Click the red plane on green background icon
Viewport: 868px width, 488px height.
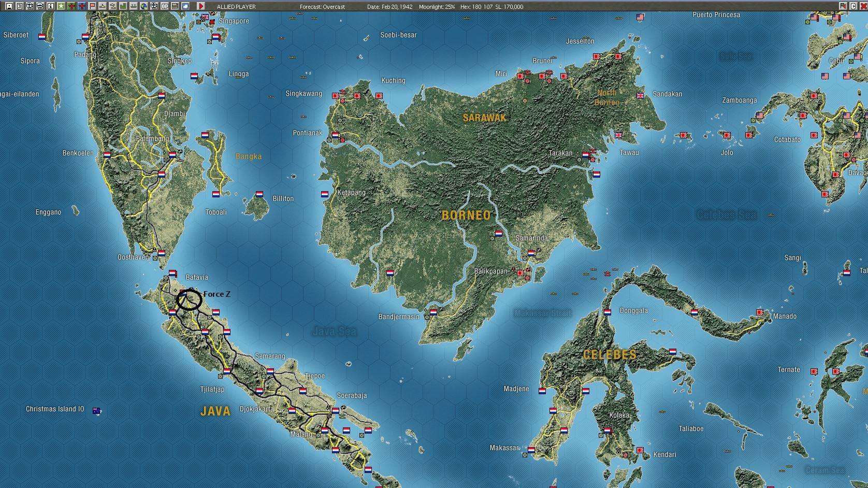point(71,6)
